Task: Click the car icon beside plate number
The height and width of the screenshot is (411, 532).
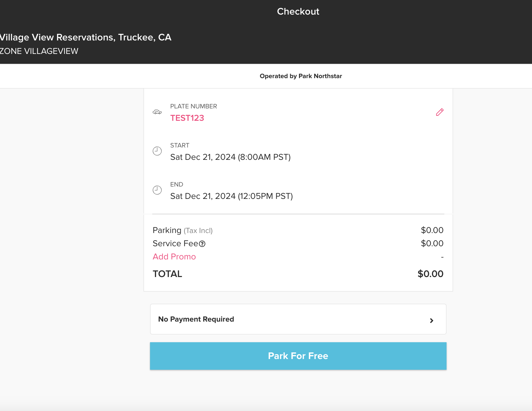Action: coord(157,112)
